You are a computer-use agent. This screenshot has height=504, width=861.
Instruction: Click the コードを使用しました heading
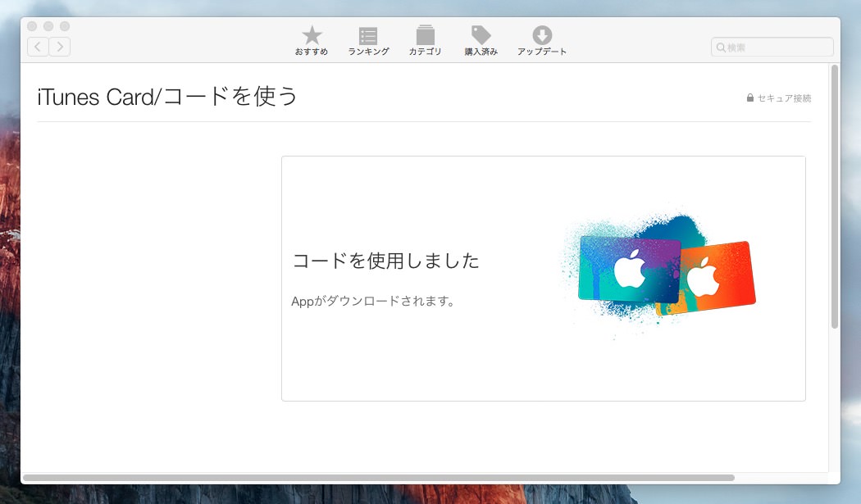(x=385, y=261)
